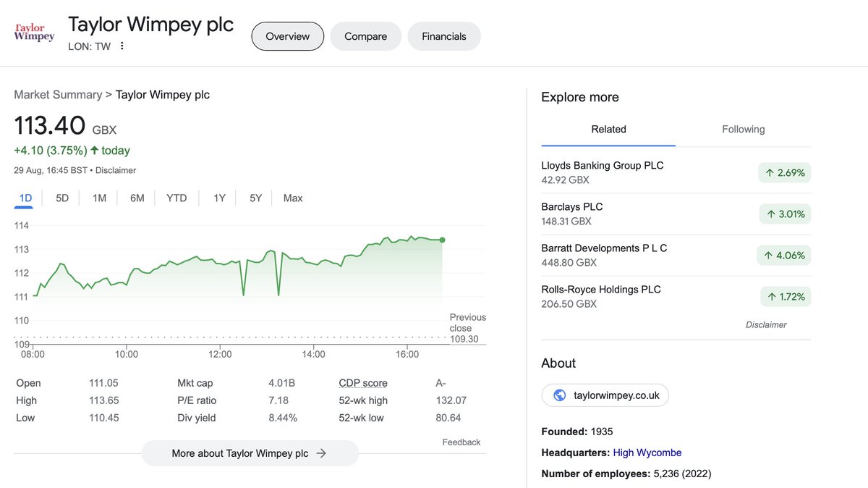This screenshot has height=488, width=868.
Task: Click Barratt 4.06% change badge
Action: (x=785, y=255)
